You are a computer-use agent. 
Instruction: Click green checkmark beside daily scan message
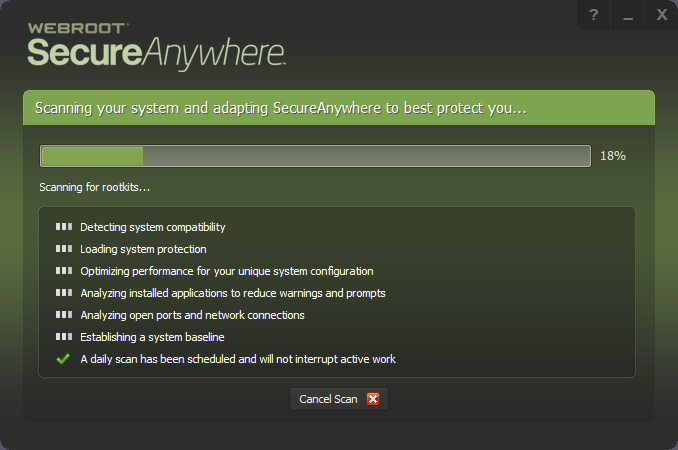tap(64, 359)
